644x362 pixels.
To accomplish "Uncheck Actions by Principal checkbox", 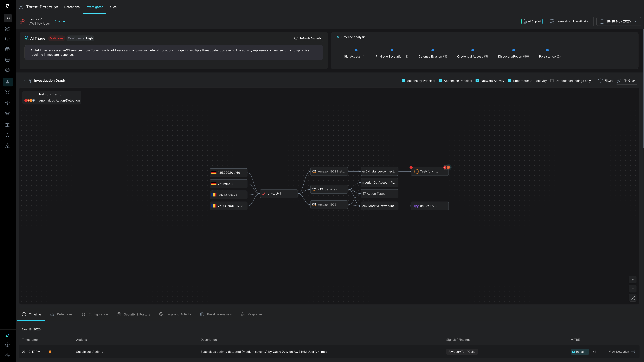I will [x=403, y=81].
